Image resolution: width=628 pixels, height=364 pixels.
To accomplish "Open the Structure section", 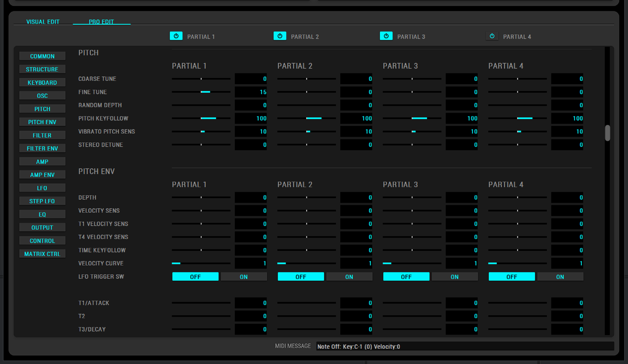I will (42, 69).
